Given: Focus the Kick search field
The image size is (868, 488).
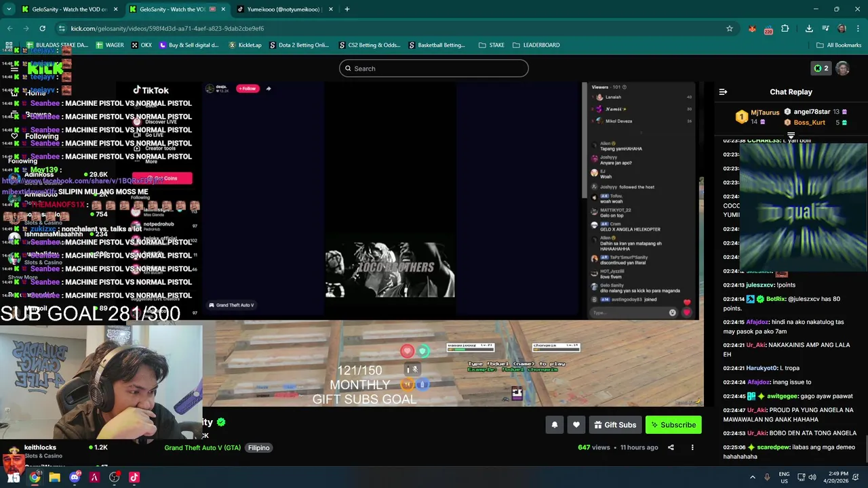Looking at the screenshot, I should coord(434,68).
